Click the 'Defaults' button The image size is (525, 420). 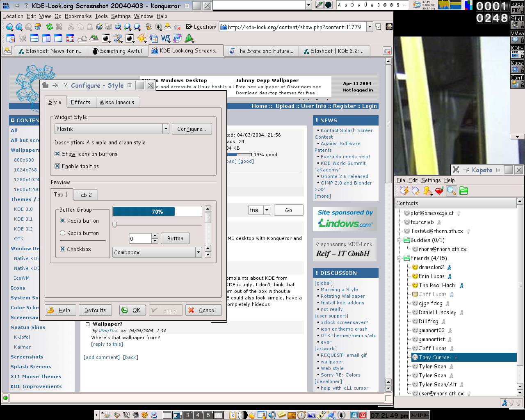click(95, 310)
